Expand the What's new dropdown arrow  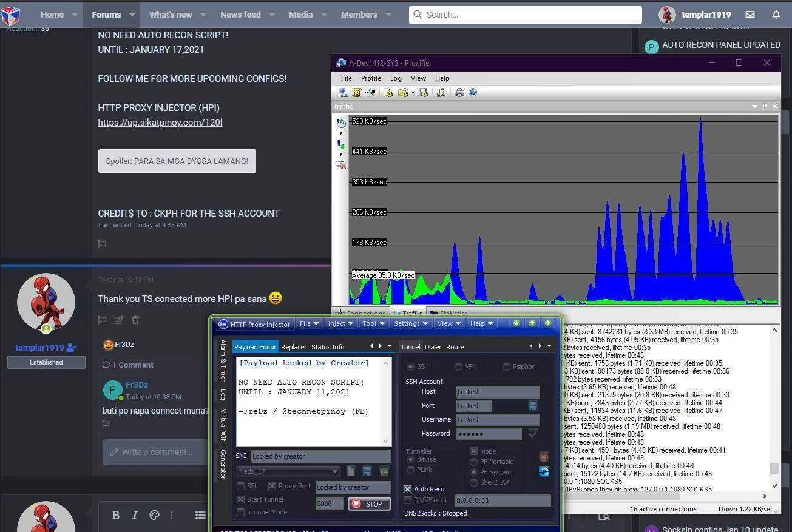tap(203, 15)
